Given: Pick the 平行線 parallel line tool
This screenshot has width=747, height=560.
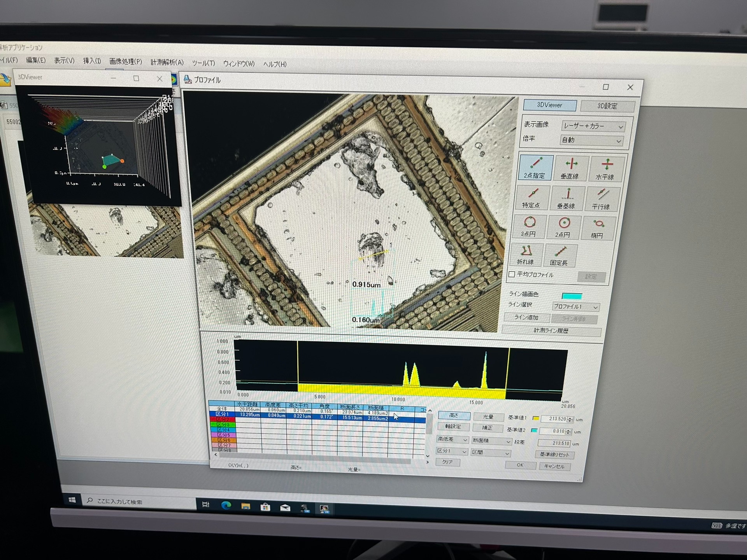Looking at the screenshot, I should 602,199.
